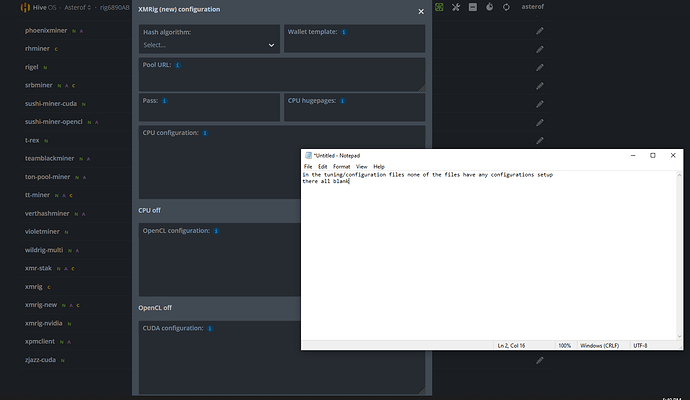Viewport: 690px width, 400px height.
Task: Click the Pass field info icon
Action: click(163, 101)
